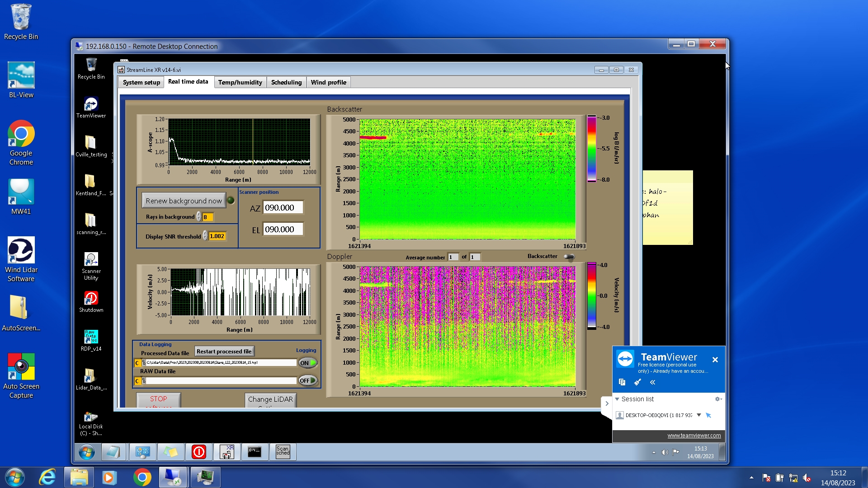Toggle Processed Data logging ON switch

(x=308, y=363)
